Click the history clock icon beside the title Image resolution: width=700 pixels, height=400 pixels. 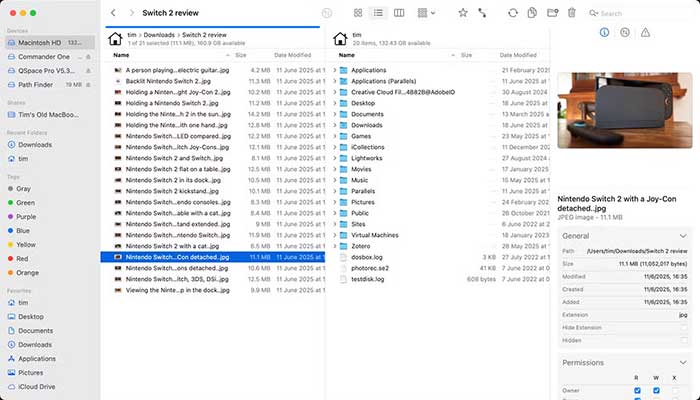(x=327, y=13)
